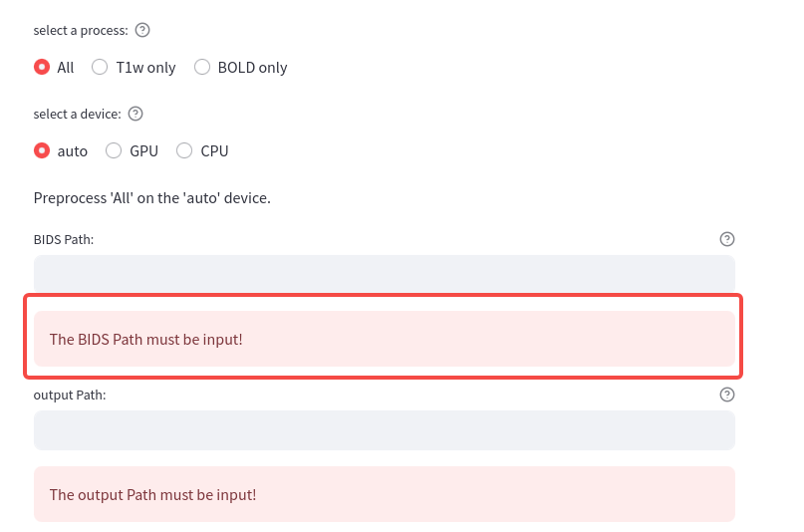This screenshot has height=532, width=804.
Task: Click the "Preprocess 'All' on the 'auto' device." text
Action: (152, 198)
